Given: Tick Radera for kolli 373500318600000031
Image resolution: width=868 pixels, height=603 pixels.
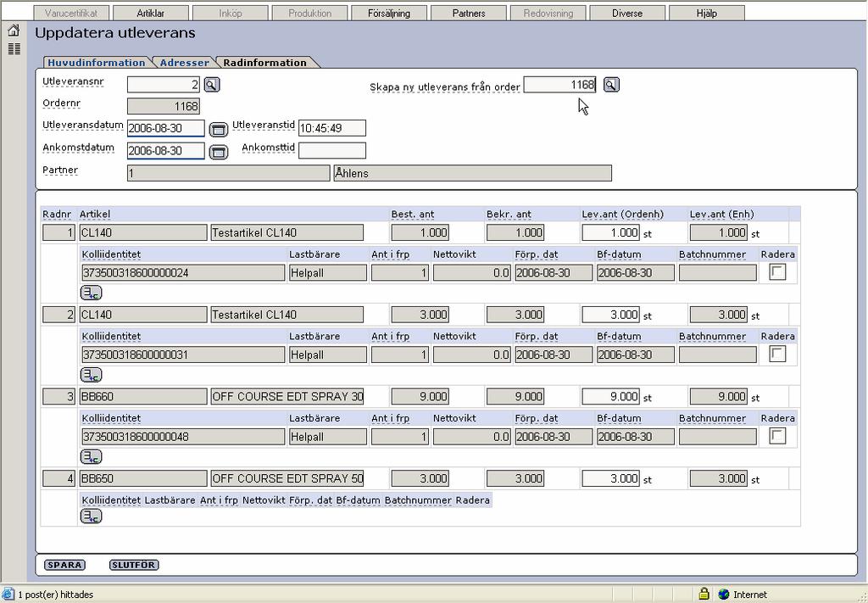Looking at the screenshot, I should click(777, 354).
